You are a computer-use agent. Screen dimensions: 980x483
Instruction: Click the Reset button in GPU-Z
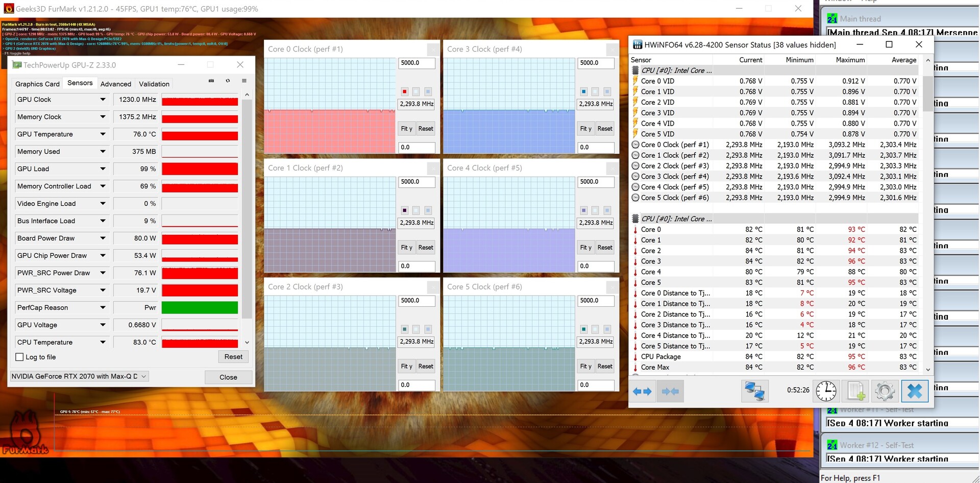(x=233, y=357)
